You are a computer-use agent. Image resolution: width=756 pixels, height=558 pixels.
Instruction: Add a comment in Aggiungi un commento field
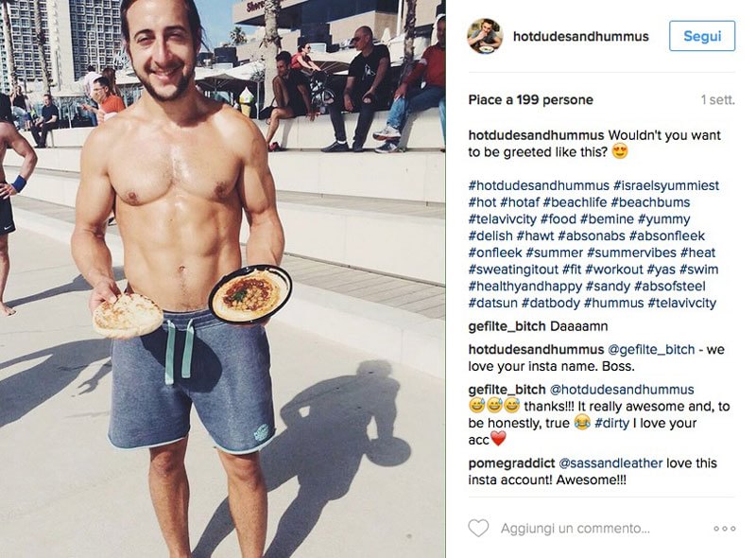click(x=576, y=528)
